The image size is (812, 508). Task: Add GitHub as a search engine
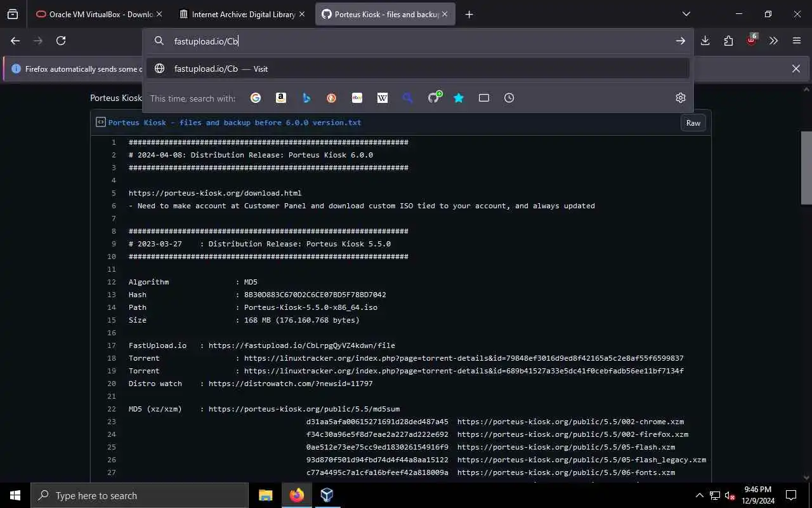coord(435,97)
